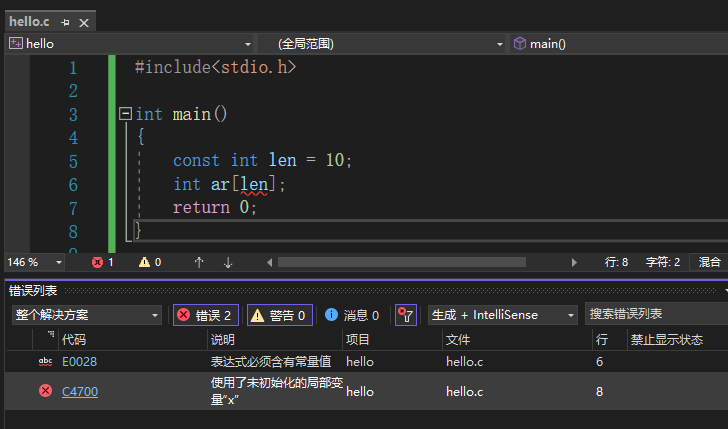The height and width of the screenshot is (429, 728).
Task: Click the IntelliSense abc icon for E0028
Action: tap(46, 361)
